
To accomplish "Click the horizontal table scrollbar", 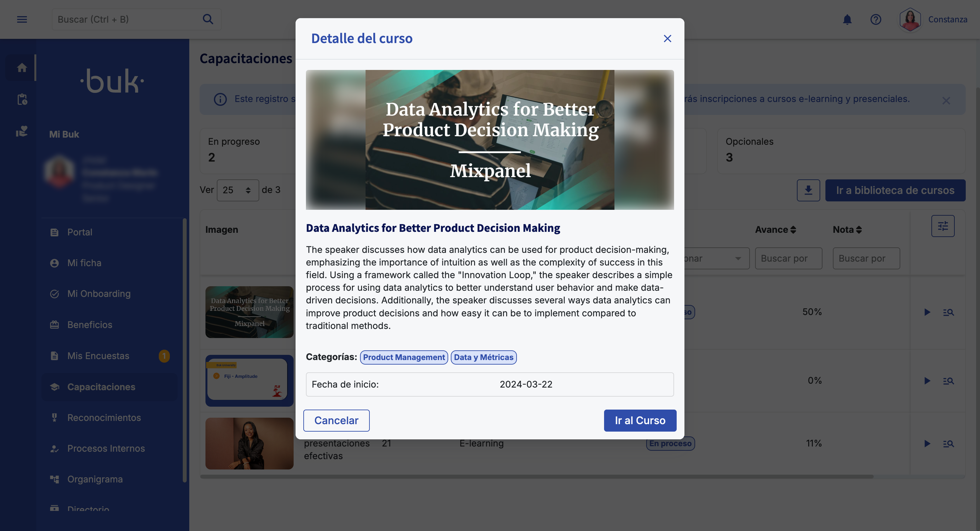I will point(537,476).
